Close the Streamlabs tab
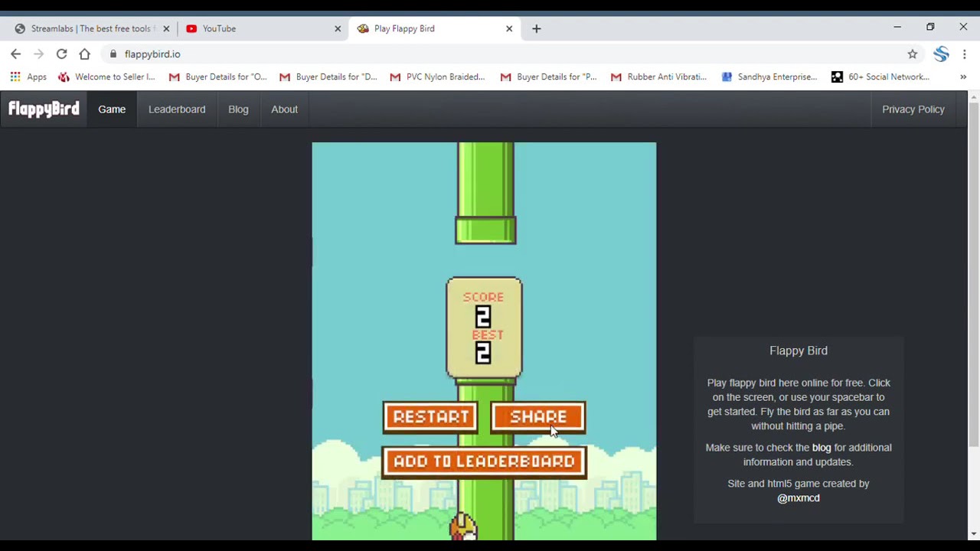 pyautogui.click(x=166, y=28)
